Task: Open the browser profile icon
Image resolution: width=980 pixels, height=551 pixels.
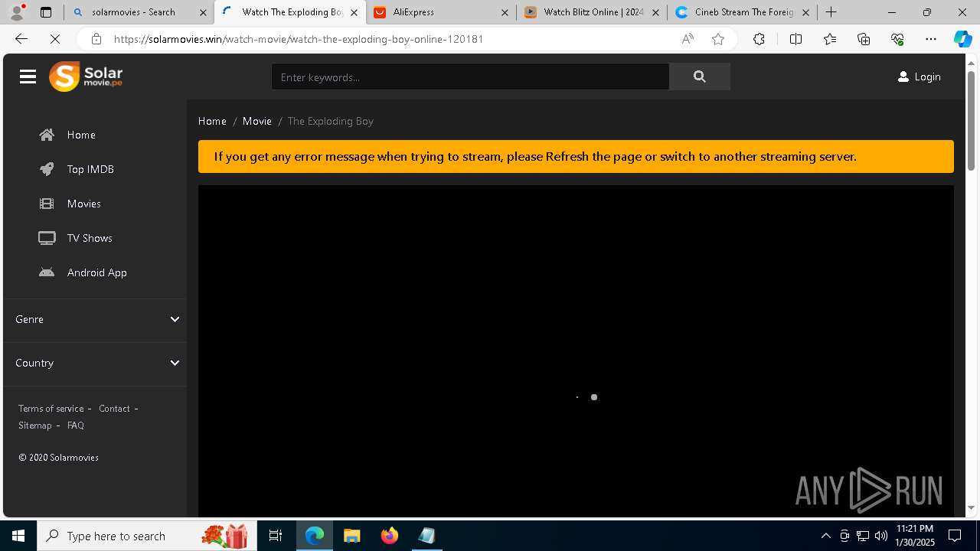Action: point(17,12)
